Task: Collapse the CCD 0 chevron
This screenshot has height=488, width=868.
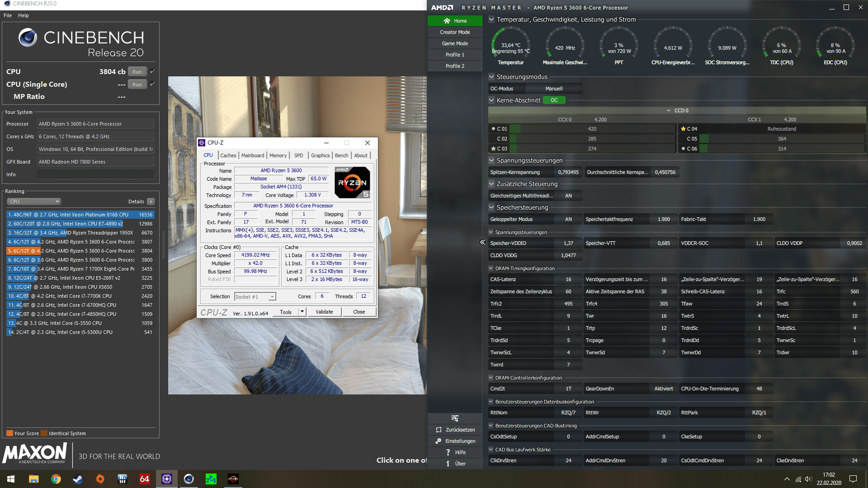Action: coord(669,110)
